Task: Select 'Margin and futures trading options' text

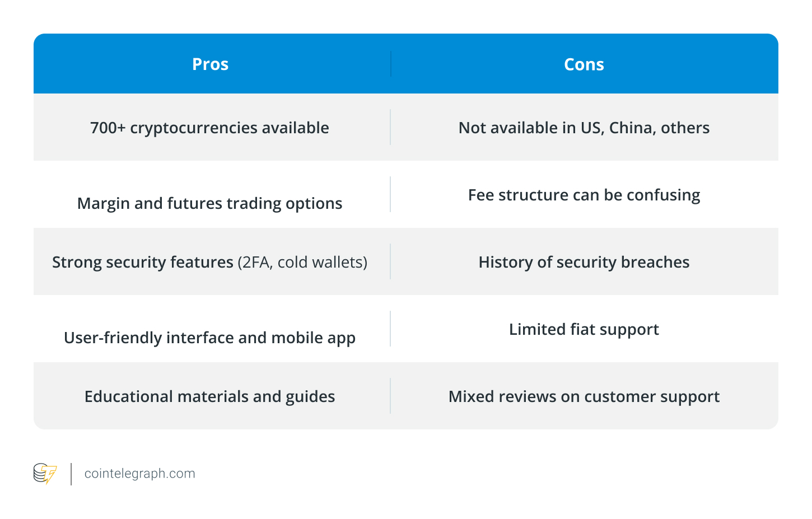Action: (210, 203)
